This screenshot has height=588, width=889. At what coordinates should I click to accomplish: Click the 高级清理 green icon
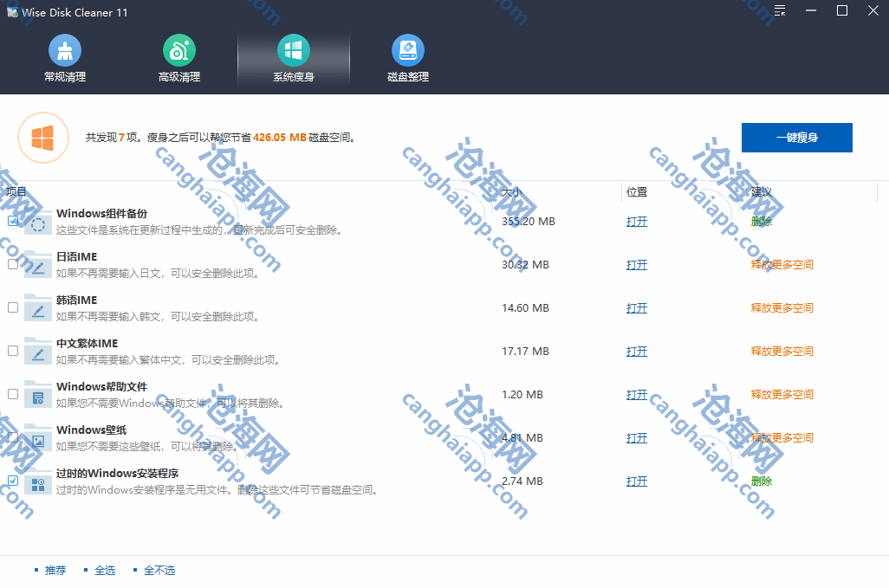pyautogui.click(x=179, y=51)
